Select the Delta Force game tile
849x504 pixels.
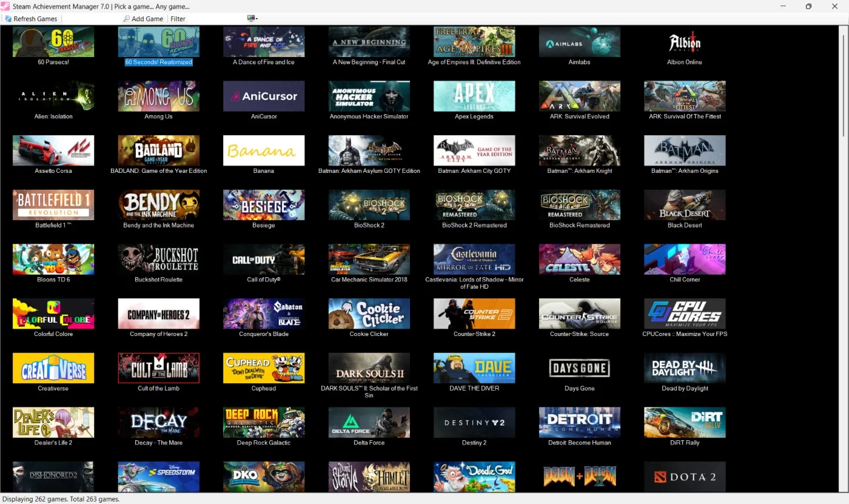click(369, 423)
